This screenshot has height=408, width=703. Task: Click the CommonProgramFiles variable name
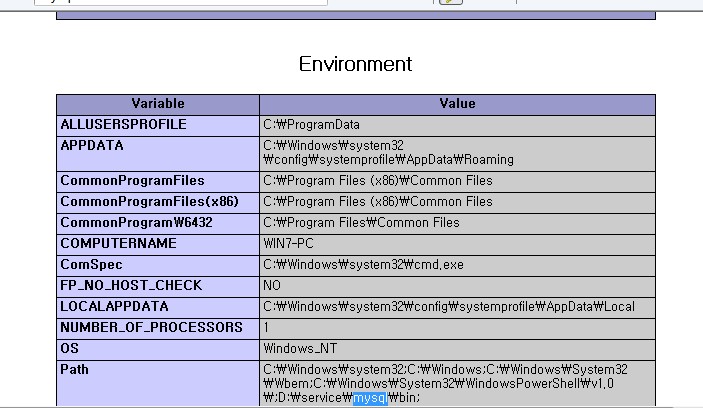(132, 181)
